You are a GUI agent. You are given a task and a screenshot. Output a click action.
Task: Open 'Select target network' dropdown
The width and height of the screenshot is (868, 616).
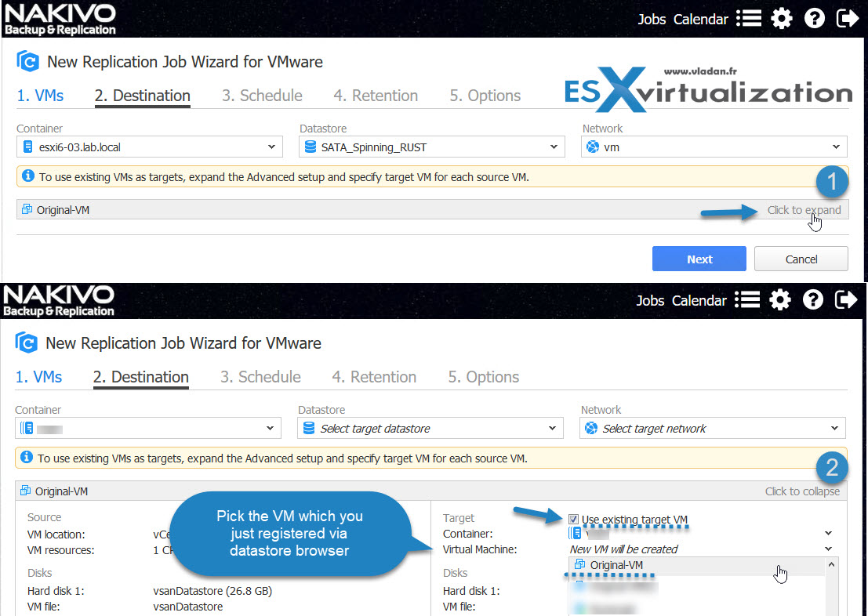tap(713, 429)
